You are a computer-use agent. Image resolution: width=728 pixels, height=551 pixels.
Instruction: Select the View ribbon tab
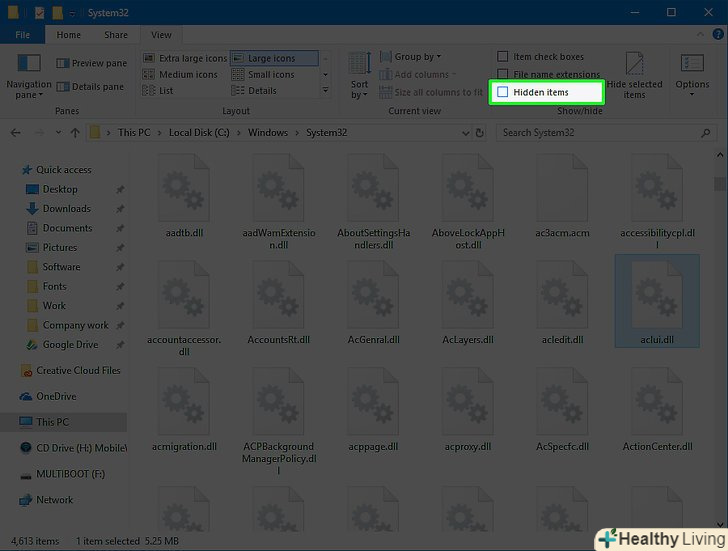pyautogui.click(x=161, y=35)
